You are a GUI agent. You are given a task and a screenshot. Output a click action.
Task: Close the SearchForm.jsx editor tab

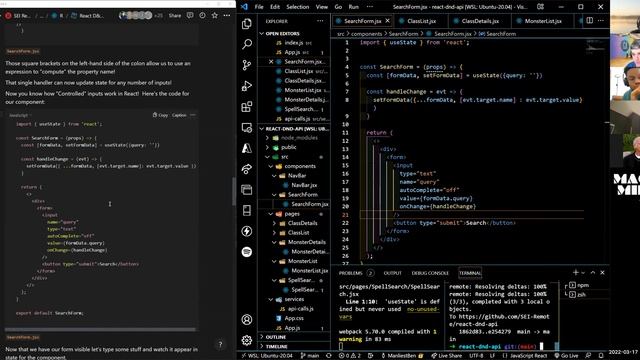[387, 21]
